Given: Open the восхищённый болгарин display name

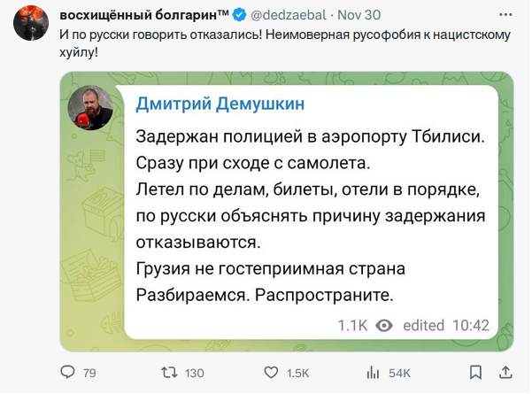Looking at the screenshot, I should coord(144,15).
